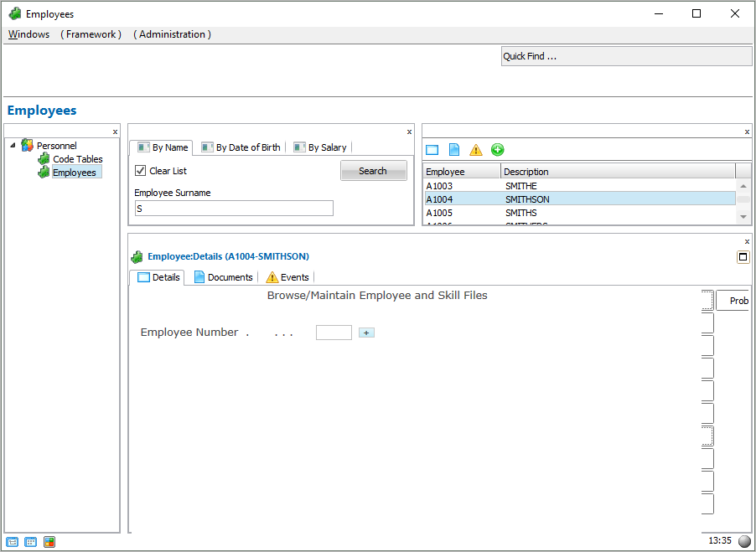This screenshot has height=552, width=756.
Task: Click the SMITHSON description cell
Action: pos(527,199)
